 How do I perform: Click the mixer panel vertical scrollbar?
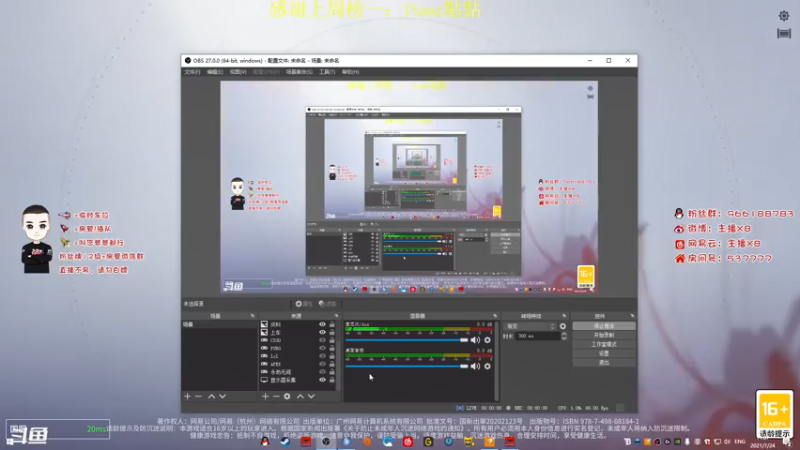pyautogui.click(x=496, y=360)
